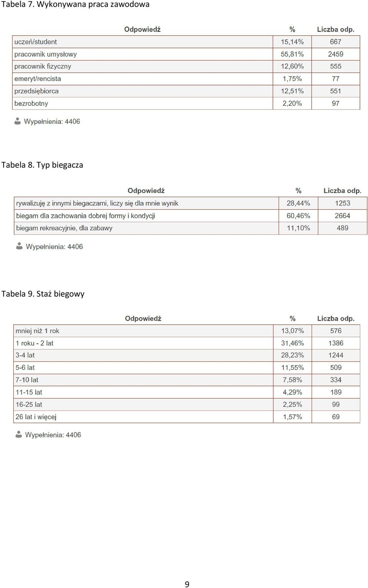Click the 2664 count cell
The image size is (368, 588).
click(x=342, y=216)
